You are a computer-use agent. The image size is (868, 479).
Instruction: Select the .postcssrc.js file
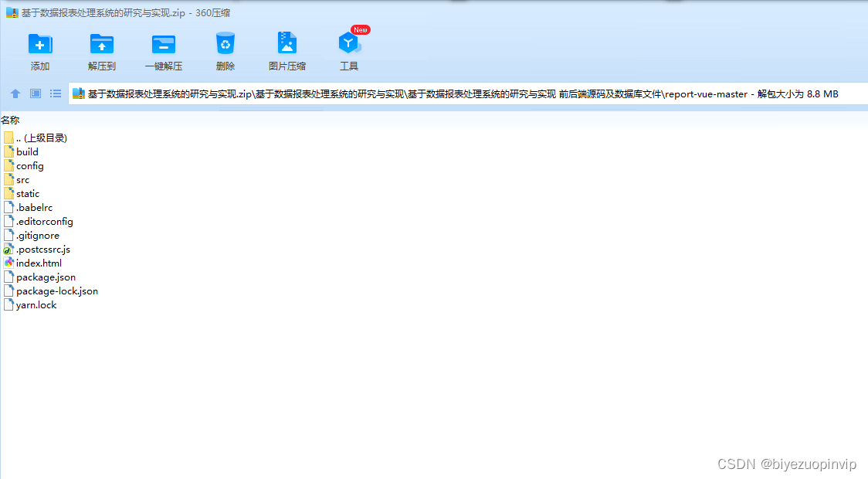(x=42, y=250)
